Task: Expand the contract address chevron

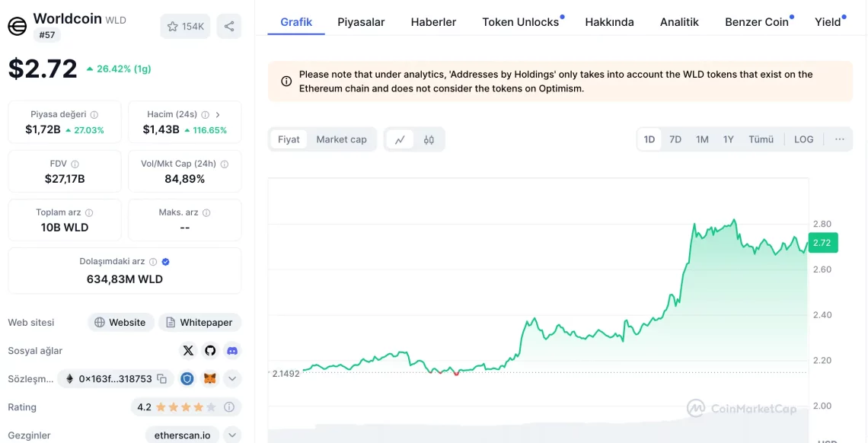Action: (232, 378)
